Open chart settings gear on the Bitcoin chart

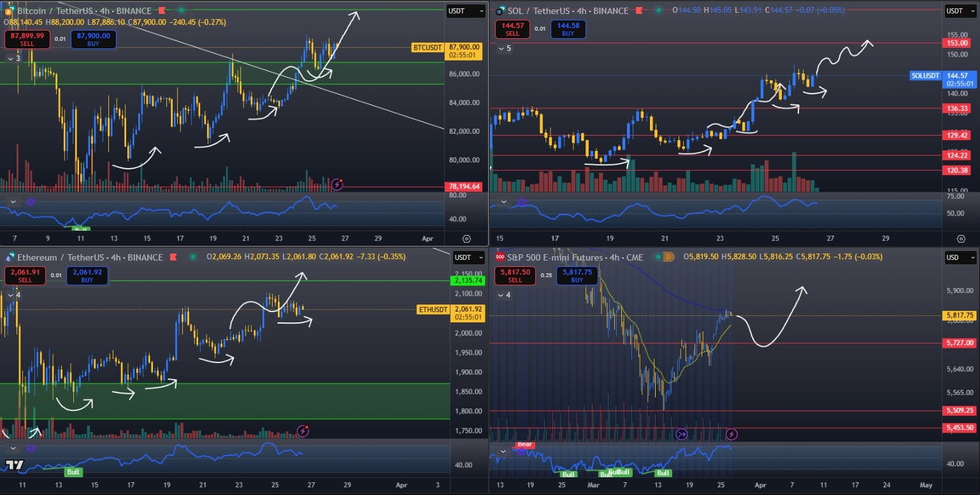(466, 238)
